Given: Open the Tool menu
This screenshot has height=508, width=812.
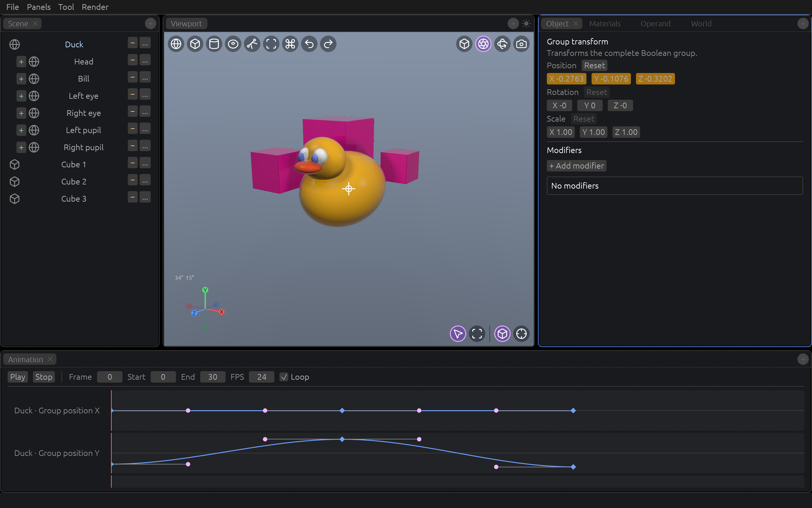Looking at the screenshot, I should coord(66,7).
